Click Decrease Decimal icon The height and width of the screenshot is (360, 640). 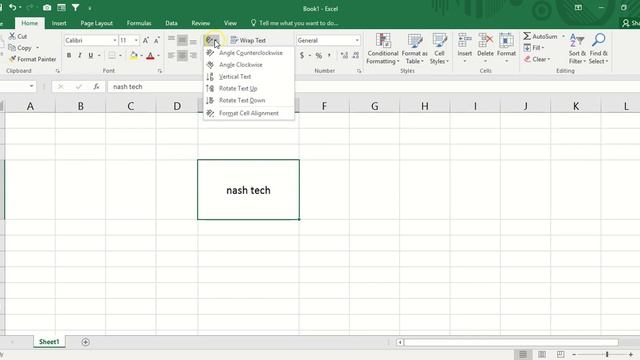coord(356,56)
